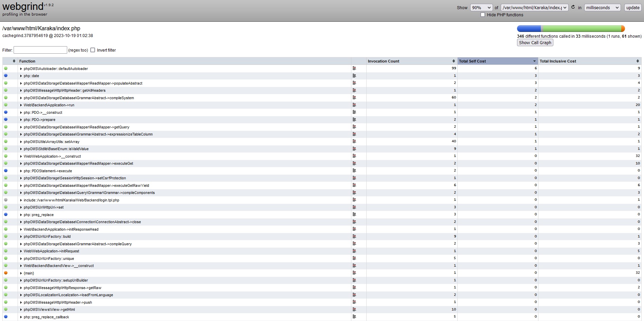This screenshot has height=321, width=644.
Task: Click file icon for php::PDO->prepare row
Action: pos(354,120)
